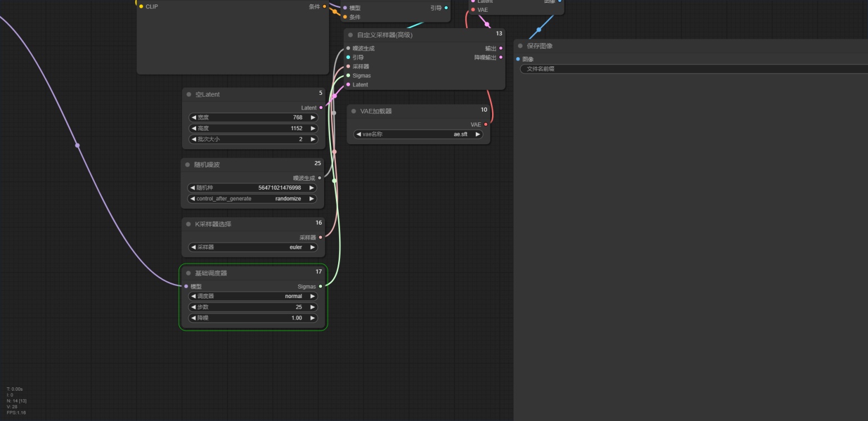This screenshot has width=868, height=421.
Task: Open the vae名称 ae.sft combo
Action: pos(419,134)
